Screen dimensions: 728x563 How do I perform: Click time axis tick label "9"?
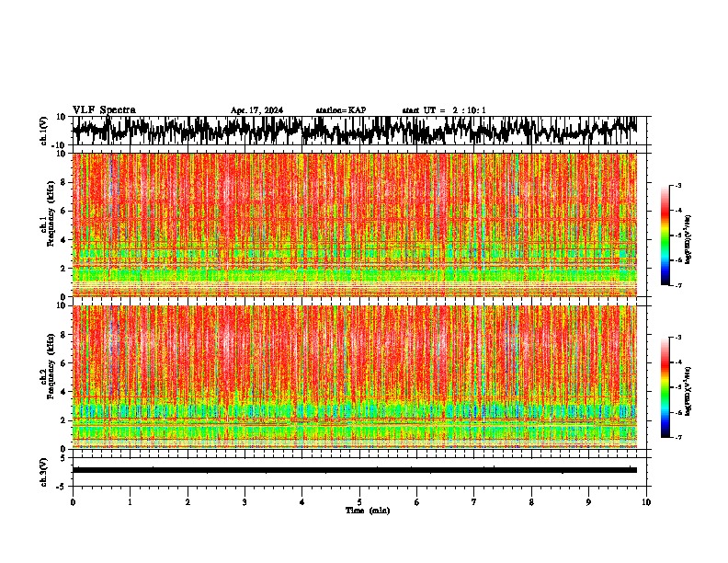tap(588, 502)
